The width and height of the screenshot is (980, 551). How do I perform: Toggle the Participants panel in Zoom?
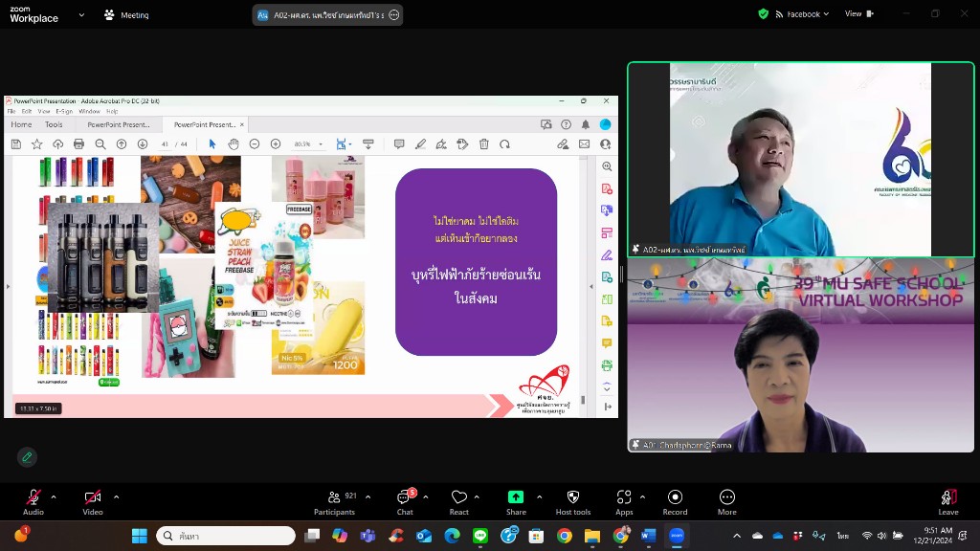[334, 502]
